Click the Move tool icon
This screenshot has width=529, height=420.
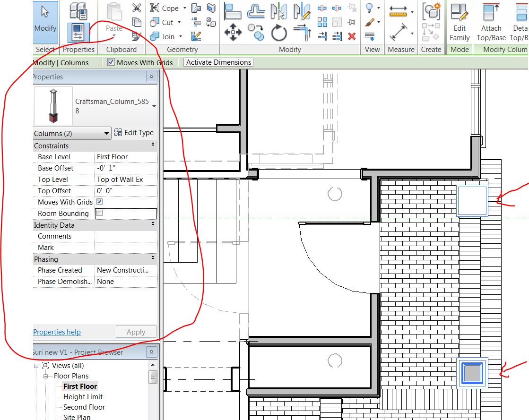tap(233, 33)
